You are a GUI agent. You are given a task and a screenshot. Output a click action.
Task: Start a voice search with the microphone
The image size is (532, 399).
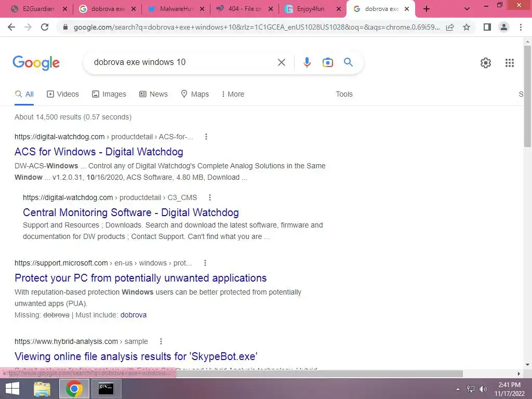[307, 62]
